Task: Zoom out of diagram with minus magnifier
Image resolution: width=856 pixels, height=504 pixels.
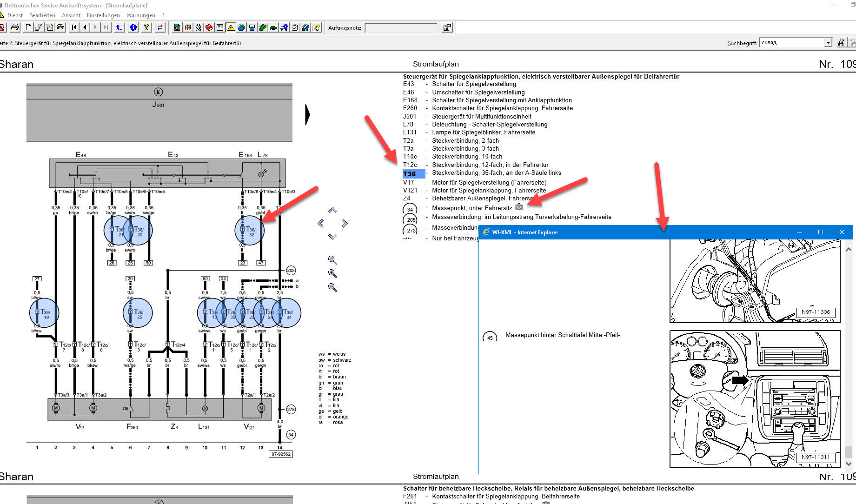Action: tap(332, 287)
